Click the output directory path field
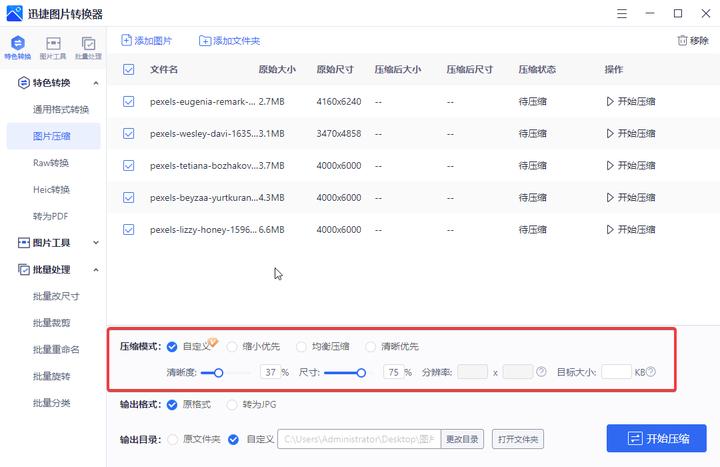Screen dimensions: 720x467 point(359,439)
